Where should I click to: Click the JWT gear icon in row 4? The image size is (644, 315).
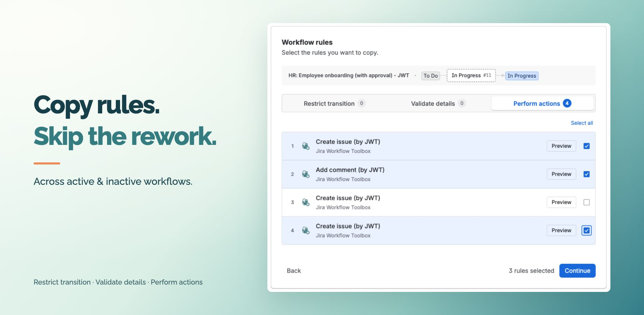point(306,230)
